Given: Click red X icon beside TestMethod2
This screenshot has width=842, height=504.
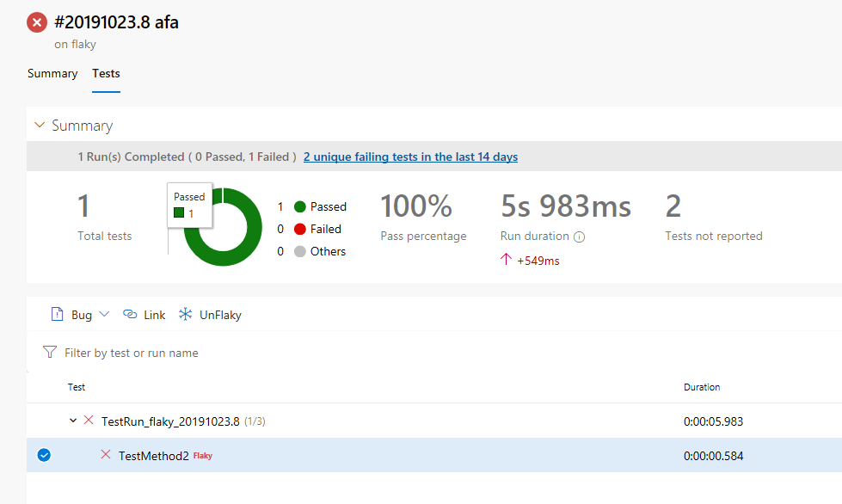Looking at the screenshot, I should pos(106,455).
